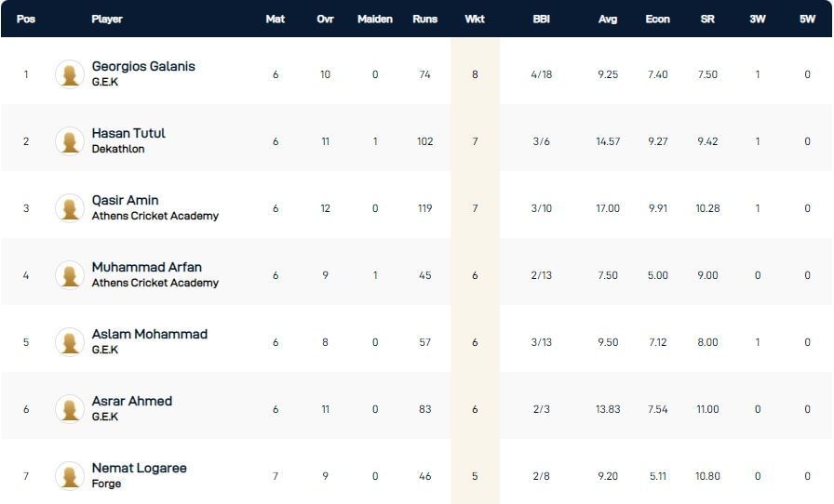Click the Maiden column header
834x504 pixels.
[x=375, y=19]
